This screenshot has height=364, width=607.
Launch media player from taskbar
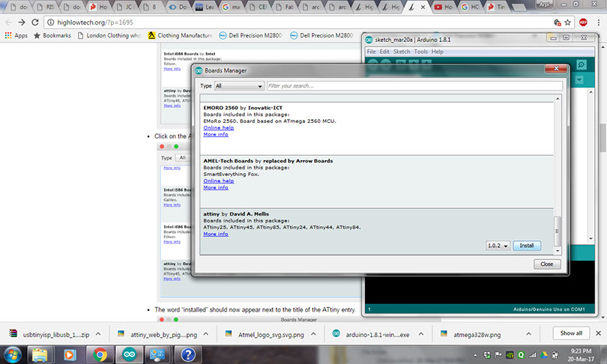(70, 355)
